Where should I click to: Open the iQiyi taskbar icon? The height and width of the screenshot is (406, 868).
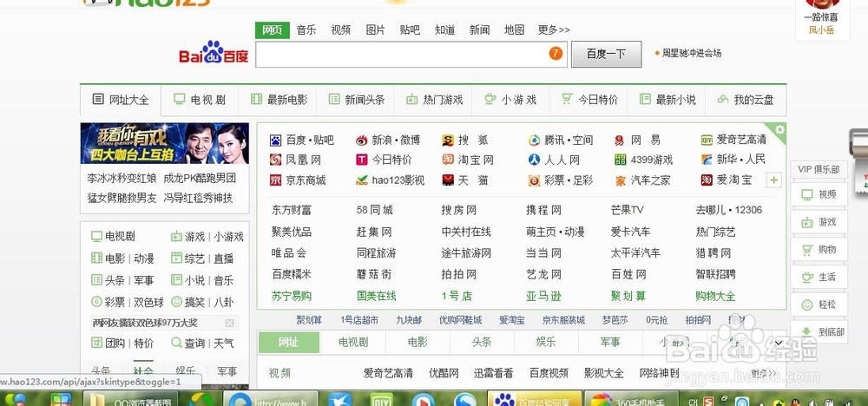pyautogui.click(x=380, y=399)
